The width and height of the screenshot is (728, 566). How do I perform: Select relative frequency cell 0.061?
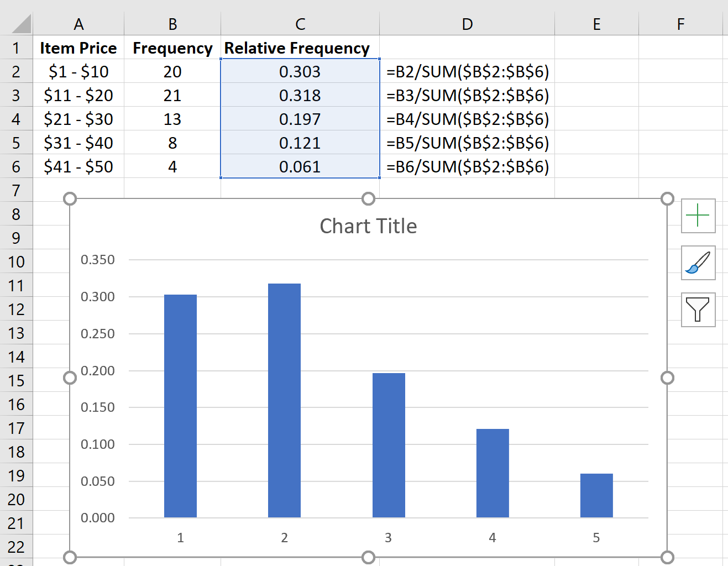point(300,167)
